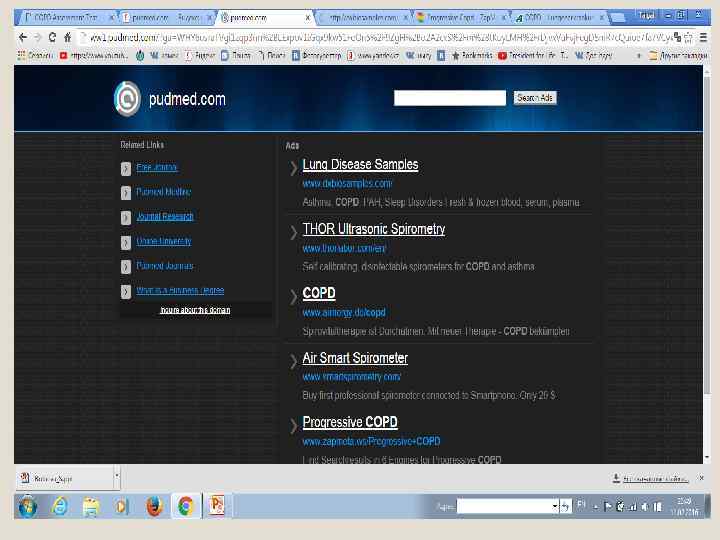Viewport: 720px width, 540px height.
Task: Switch to the COPD Assessment Test tab
Action: (x=67, y=17)
